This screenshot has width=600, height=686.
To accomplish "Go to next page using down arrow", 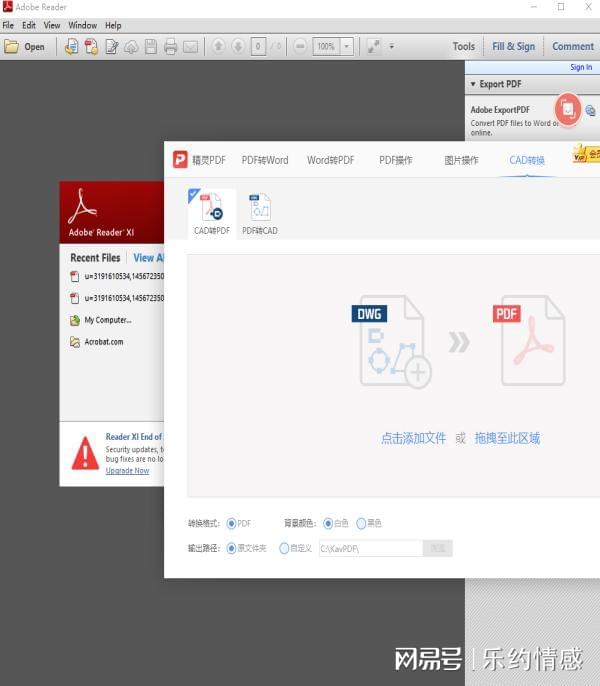I will click(238, 46).
